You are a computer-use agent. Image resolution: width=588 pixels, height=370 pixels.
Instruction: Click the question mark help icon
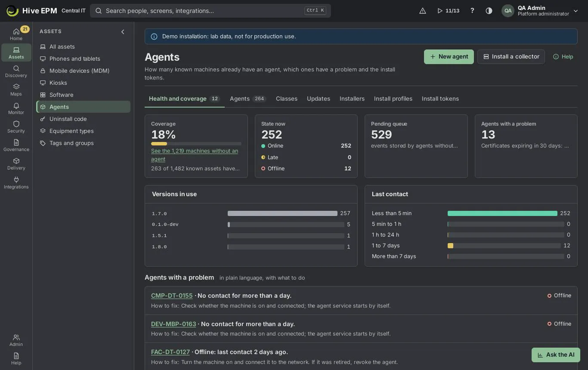pyautogui.click(x=472, y=11)
